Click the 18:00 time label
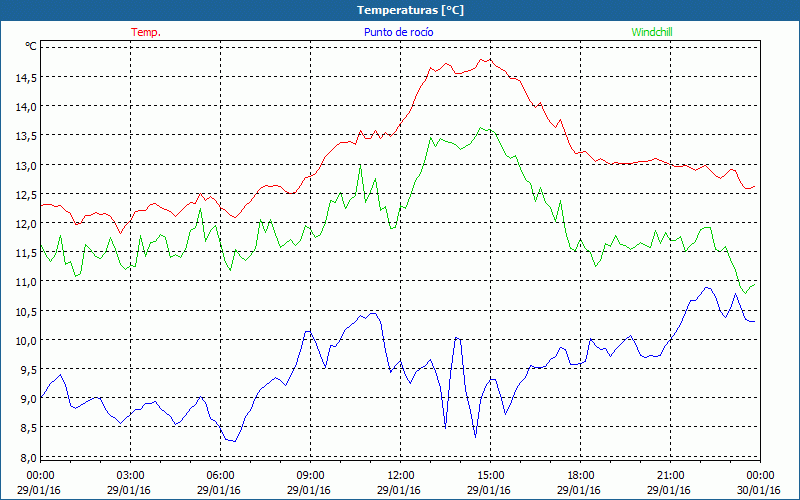 (x=581, y=476)
